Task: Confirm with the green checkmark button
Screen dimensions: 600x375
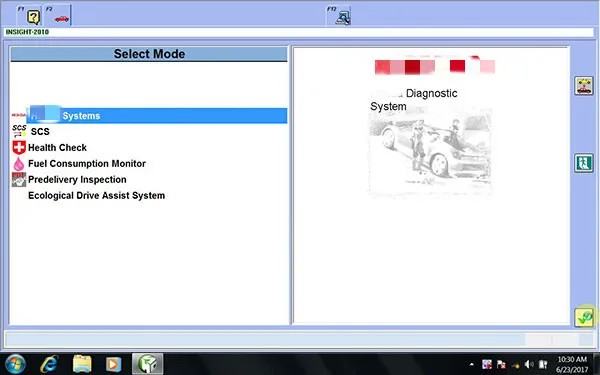Action: coord(584,317)
